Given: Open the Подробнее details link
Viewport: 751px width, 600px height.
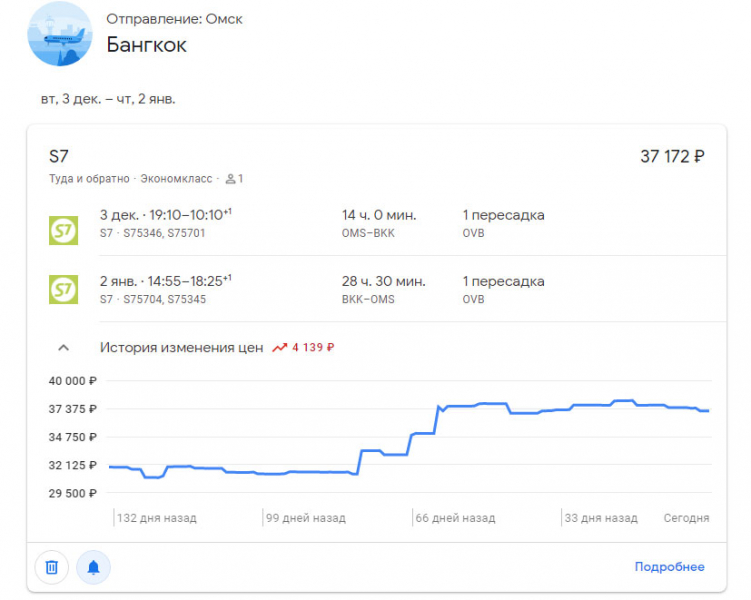Looking at the screenshot, I should click(669, 567).
